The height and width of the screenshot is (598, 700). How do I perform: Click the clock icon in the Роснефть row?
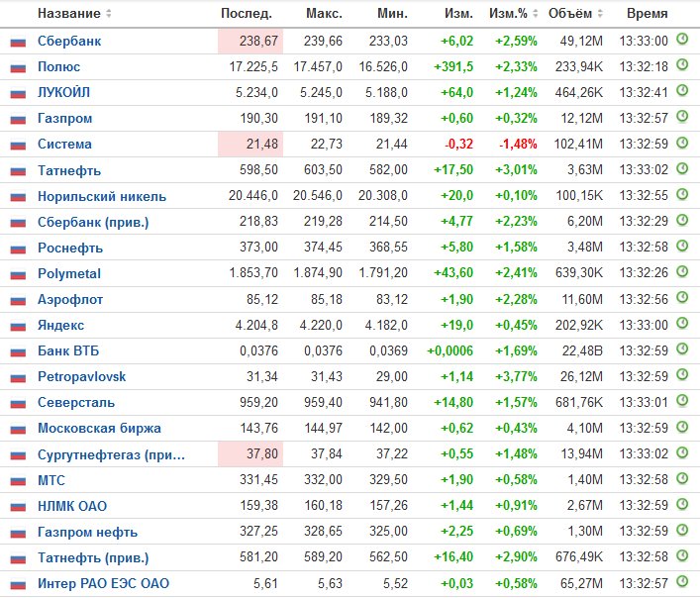pyautogui.click(x=682, y=246)
